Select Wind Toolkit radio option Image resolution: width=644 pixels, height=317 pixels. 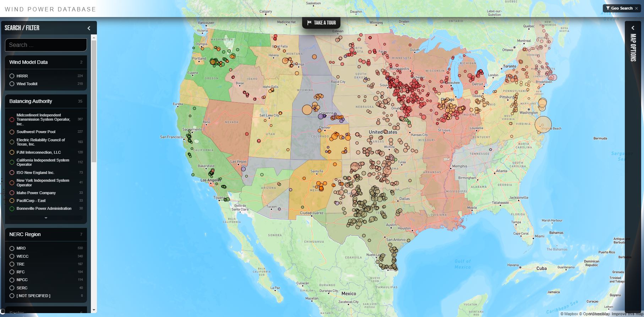tap(12, 84)
